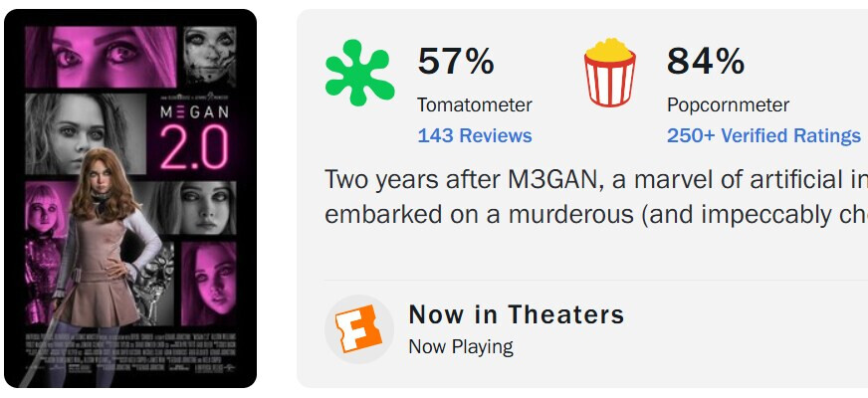The height and width of the screenshot is (398, 868).
Task: Click the standing doll figure on poster
Action: click(106, 260)
